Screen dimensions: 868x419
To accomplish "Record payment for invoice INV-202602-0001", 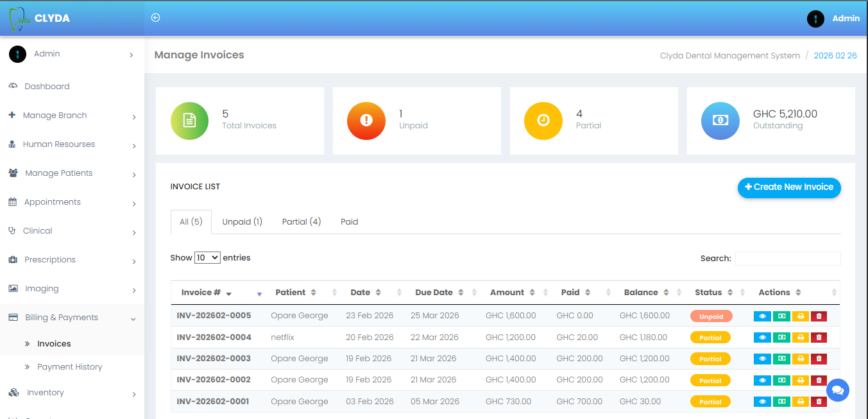I will [x=781, y=402].
